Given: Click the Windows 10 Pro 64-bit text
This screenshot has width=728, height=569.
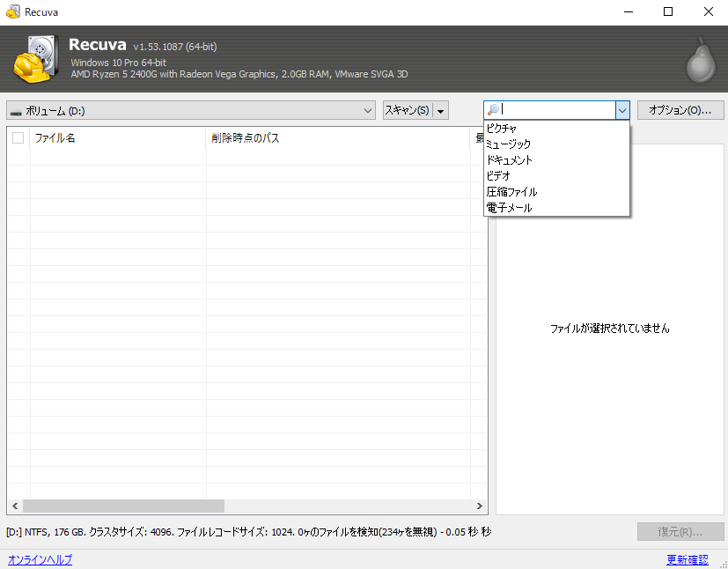Looking at the screenshot, I should point(118,63).
